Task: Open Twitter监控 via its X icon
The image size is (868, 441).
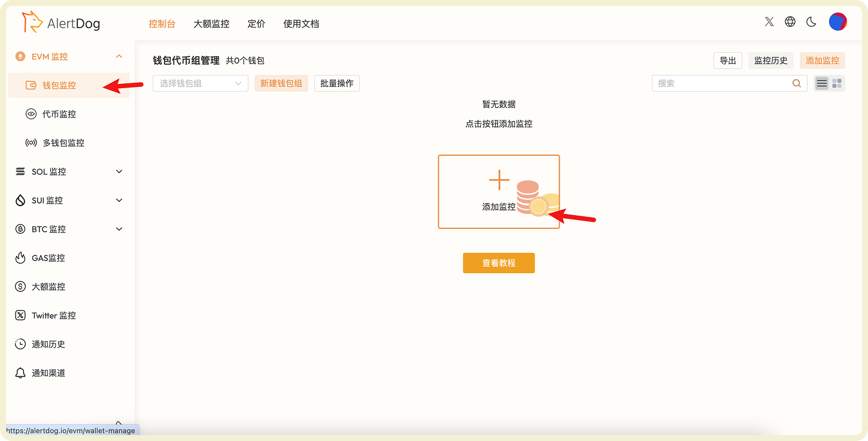Action: 20,315
